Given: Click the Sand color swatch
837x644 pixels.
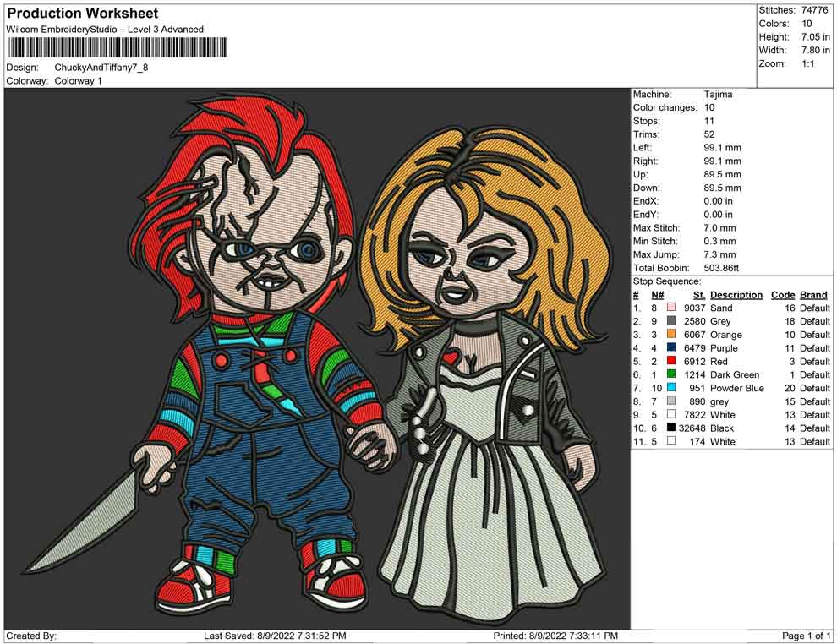Looking at the screenshot, I should [x=671, y=308].
